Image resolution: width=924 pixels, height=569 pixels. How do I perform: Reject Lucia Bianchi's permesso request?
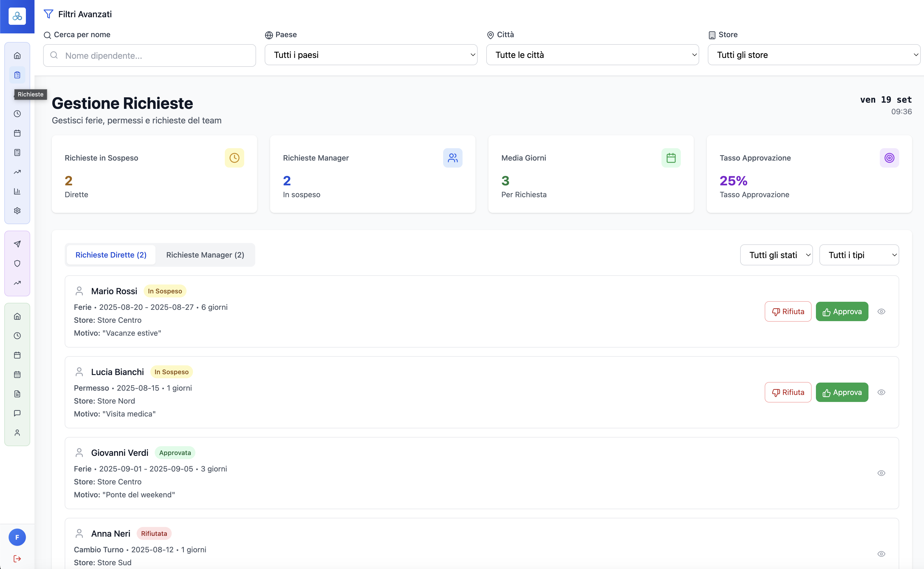(x=788, y=392)
